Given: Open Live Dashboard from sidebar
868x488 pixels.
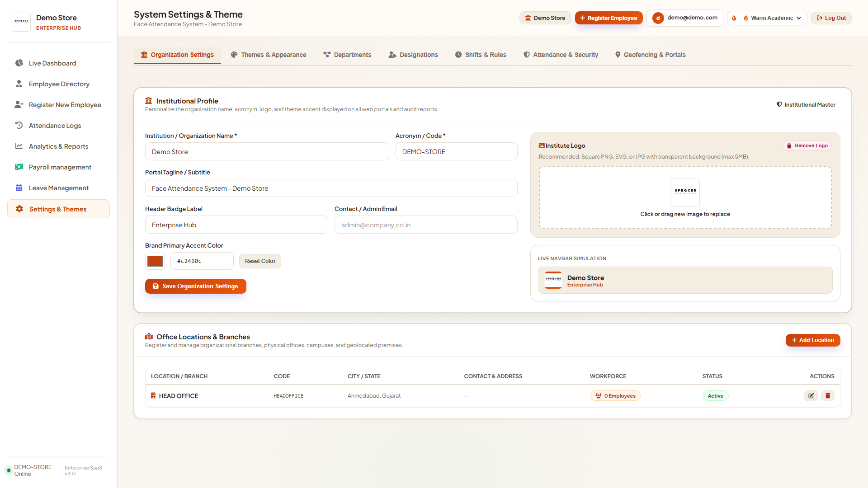Looking at the screenshot, I should coord(59,63).
